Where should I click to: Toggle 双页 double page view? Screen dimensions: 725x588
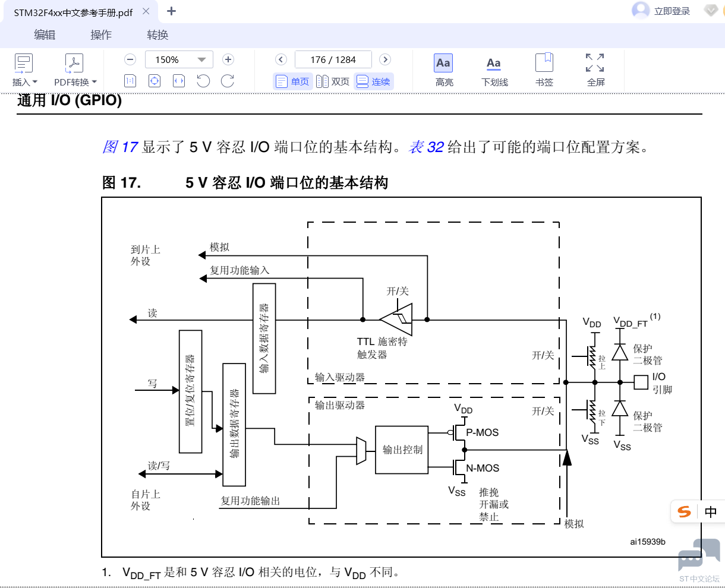pyautogui.click(x=333, y=81)
